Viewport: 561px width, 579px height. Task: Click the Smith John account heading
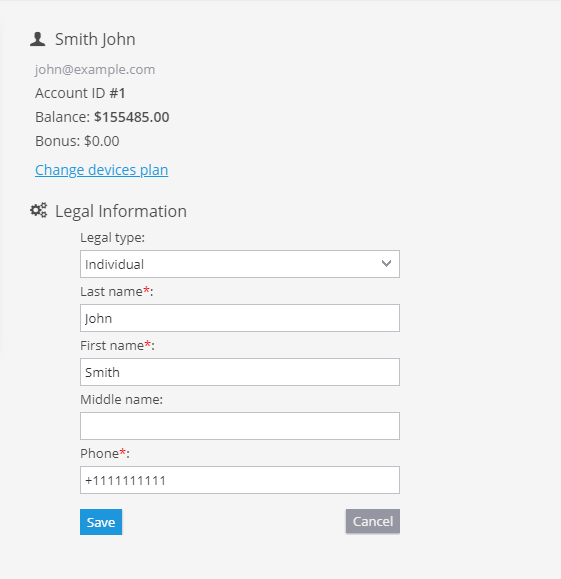pyautogui.click(x=95, y=39)
